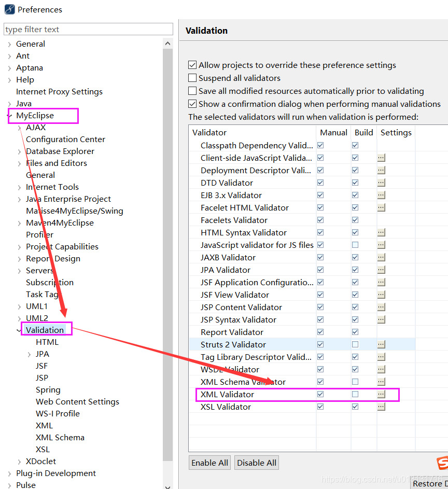
Task: Click the Disable All button
Action: pos(257,463)
